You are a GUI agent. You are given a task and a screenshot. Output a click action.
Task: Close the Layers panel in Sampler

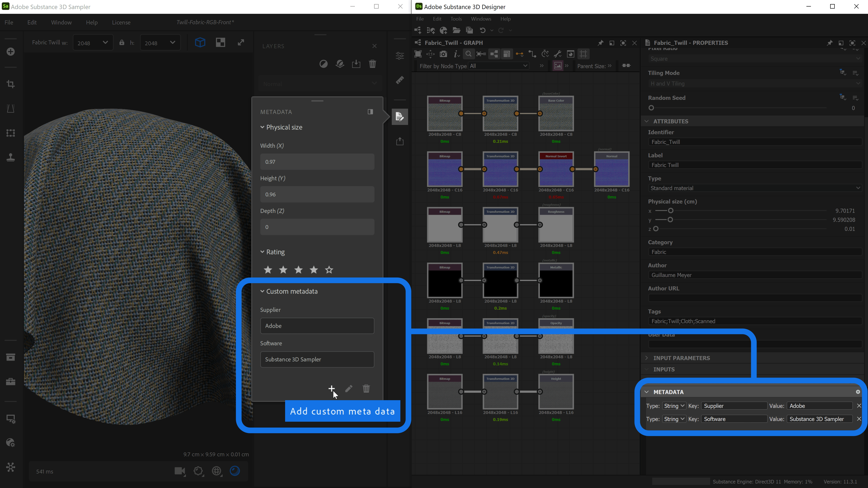point(374,46)
